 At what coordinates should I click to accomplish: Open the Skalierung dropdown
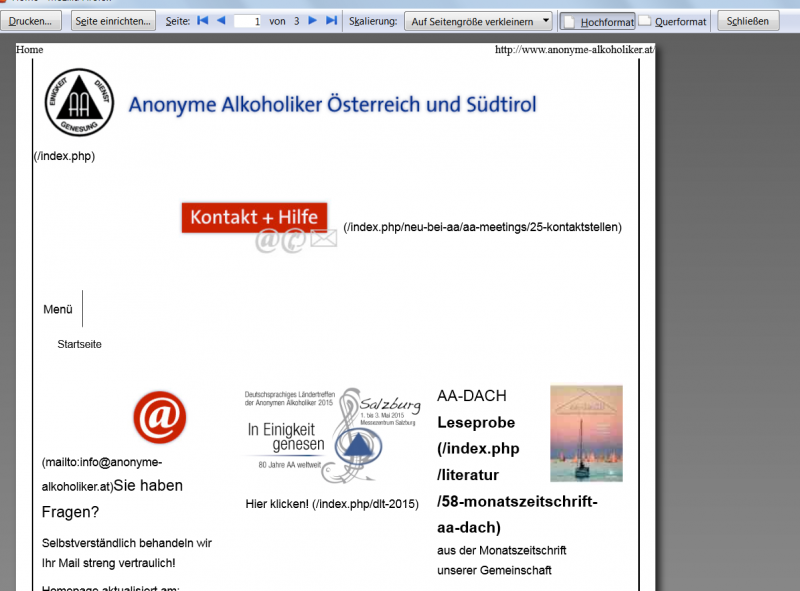pyautogui.click(x=478, y=21)
